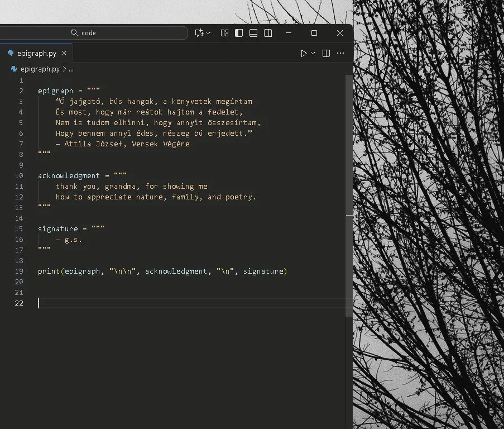The width and height of the screenshot is (504, 429).
Task: Open the run options dropdown
Action: point(313,53)
